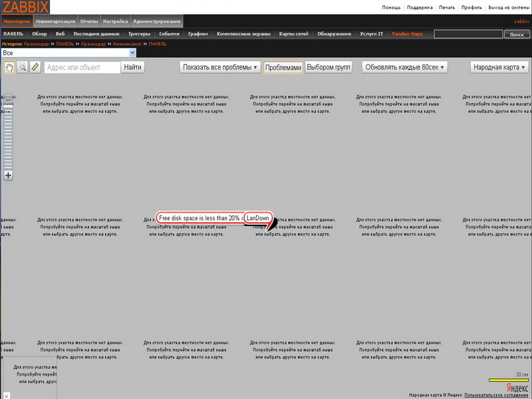Viewport: 532px width, 399px height.
Task: Click the ZABBIX logo
Action: 25,7
